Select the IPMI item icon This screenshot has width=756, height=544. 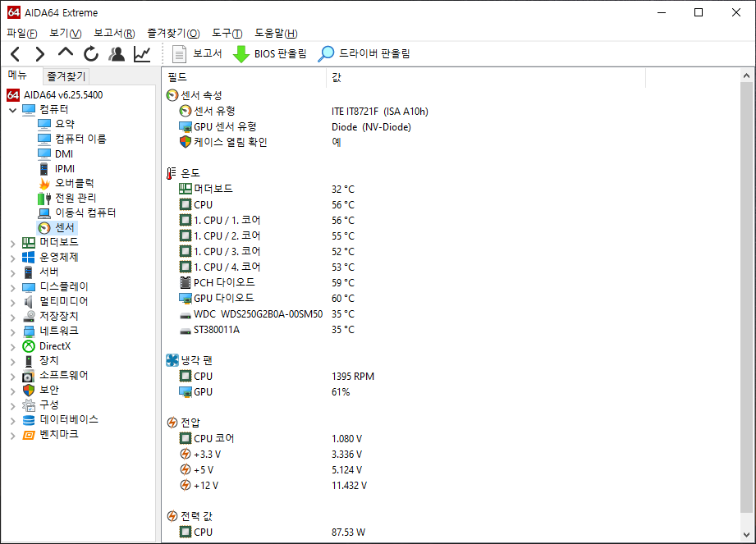[44, 169]
